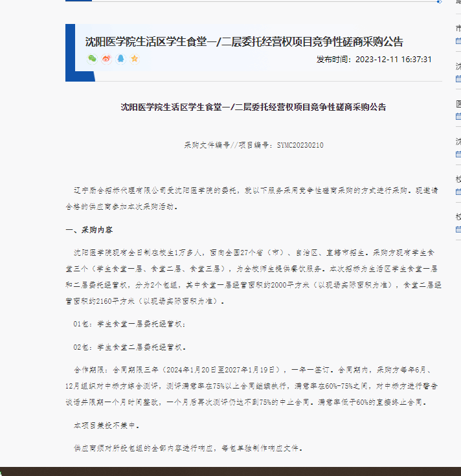The height and width of the screenshot is (476, 461).
Task: Click the centered bold announcement title
Action: tap(253, 107)
